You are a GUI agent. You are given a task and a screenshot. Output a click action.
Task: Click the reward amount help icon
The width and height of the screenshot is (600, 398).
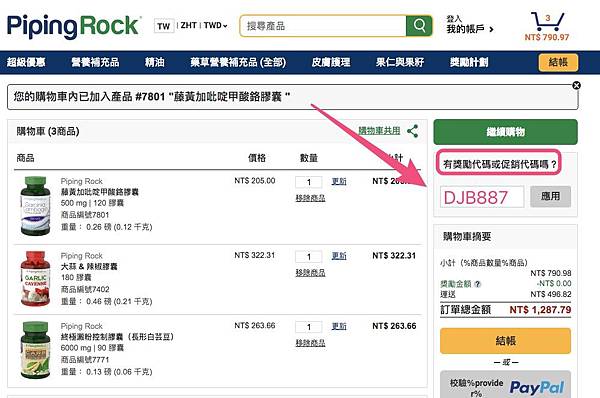(x=478, y=284)
